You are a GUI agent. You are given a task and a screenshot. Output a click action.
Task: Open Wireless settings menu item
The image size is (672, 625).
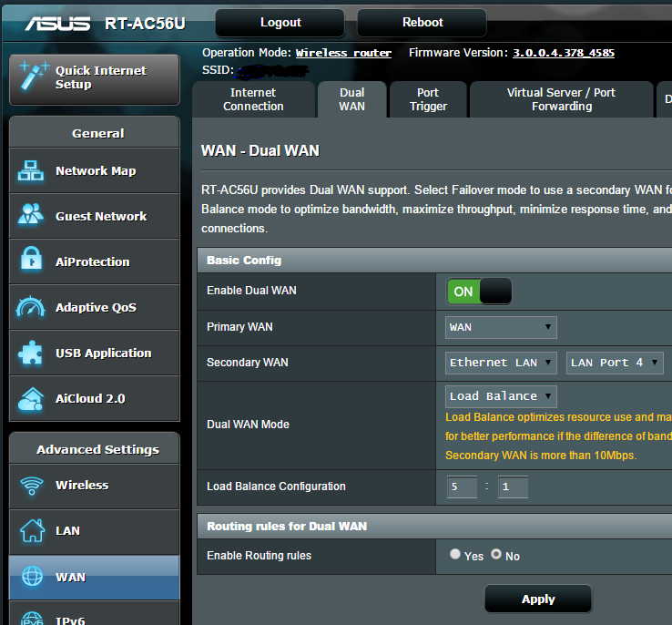[95, 486]
